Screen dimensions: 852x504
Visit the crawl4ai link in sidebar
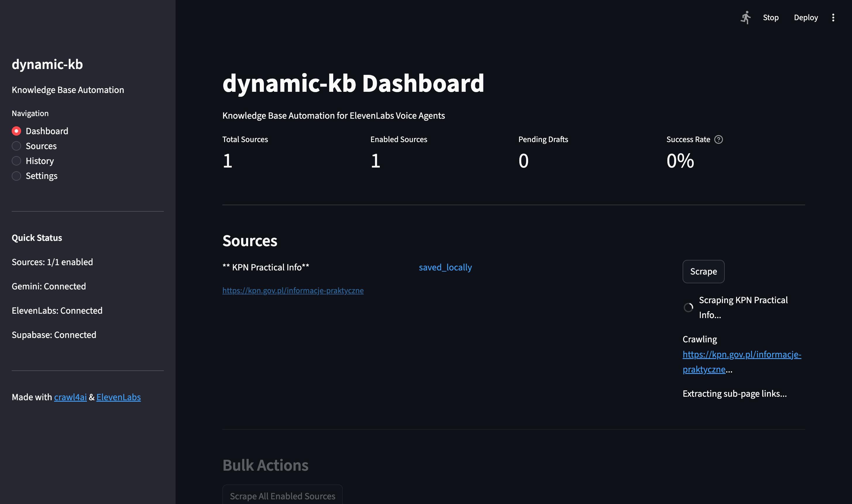[x=70, y=397]
